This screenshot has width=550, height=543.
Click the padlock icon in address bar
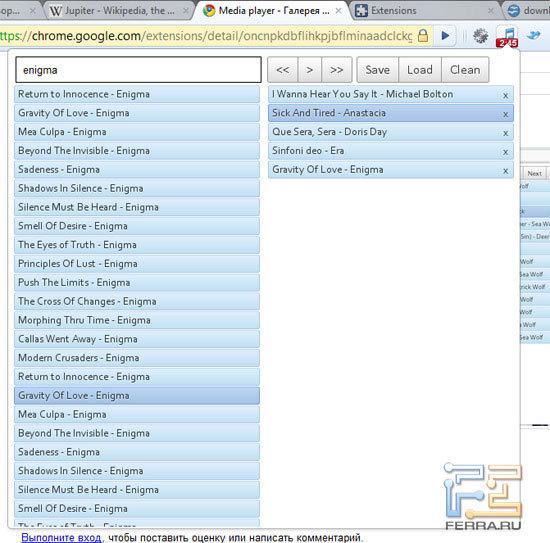(x=423, y=36)
